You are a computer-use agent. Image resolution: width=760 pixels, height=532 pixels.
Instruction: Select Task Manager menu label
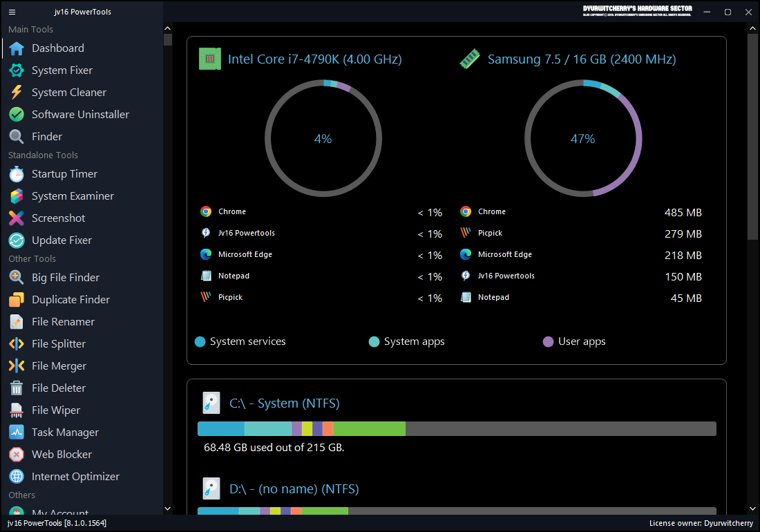tap(66, 433)
